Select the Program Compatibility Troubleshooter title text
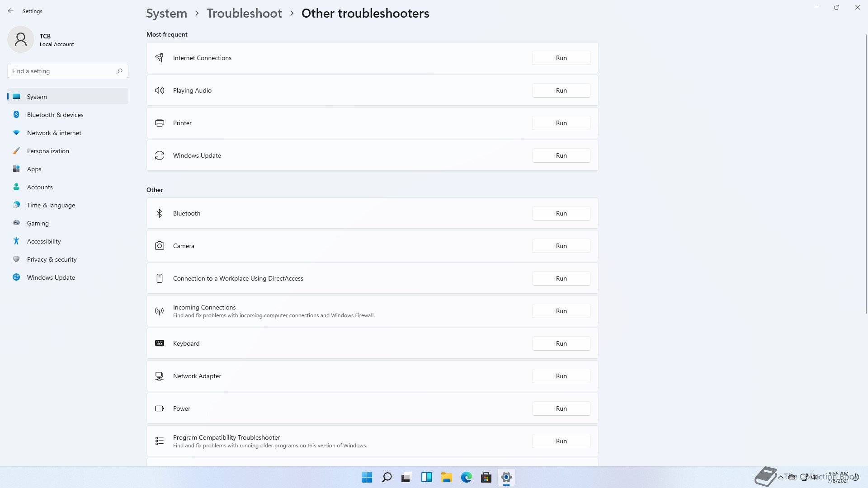868x488 pixels. 226,437
